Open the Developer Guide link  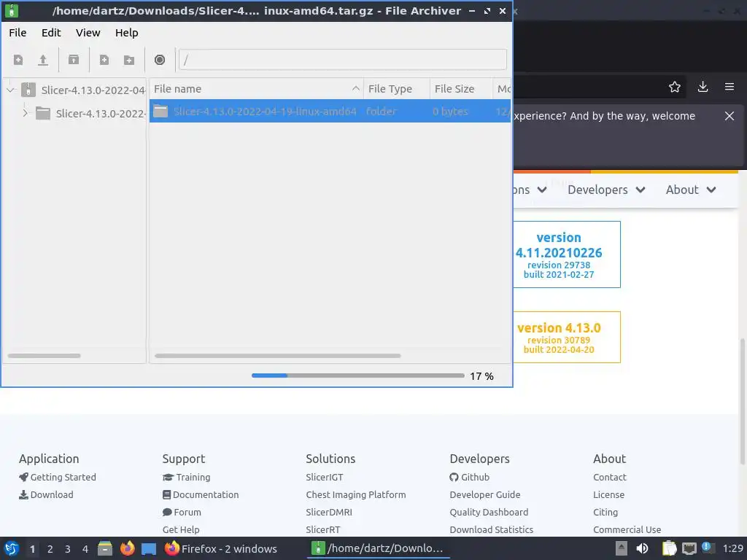pos(485,495)
